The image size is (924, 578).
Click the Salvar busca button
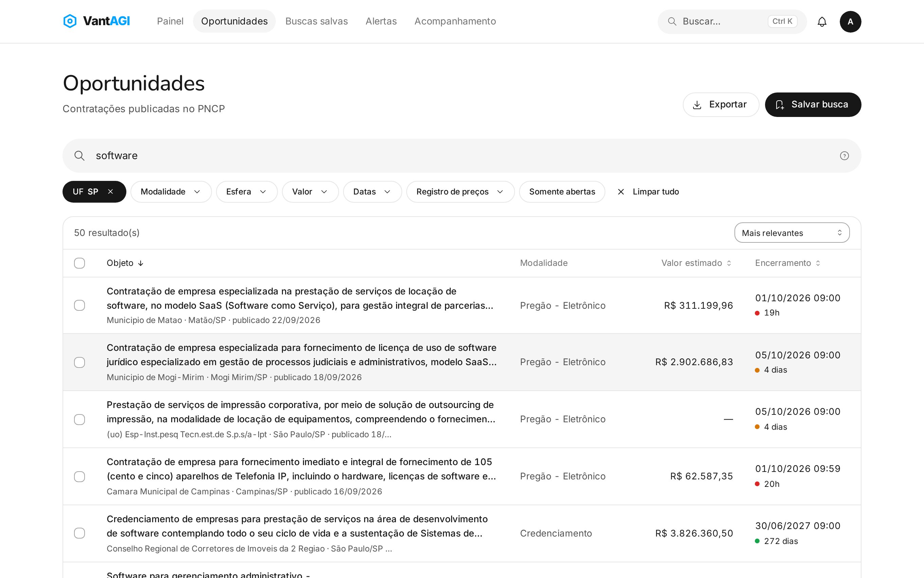click(x=813, y=104)
